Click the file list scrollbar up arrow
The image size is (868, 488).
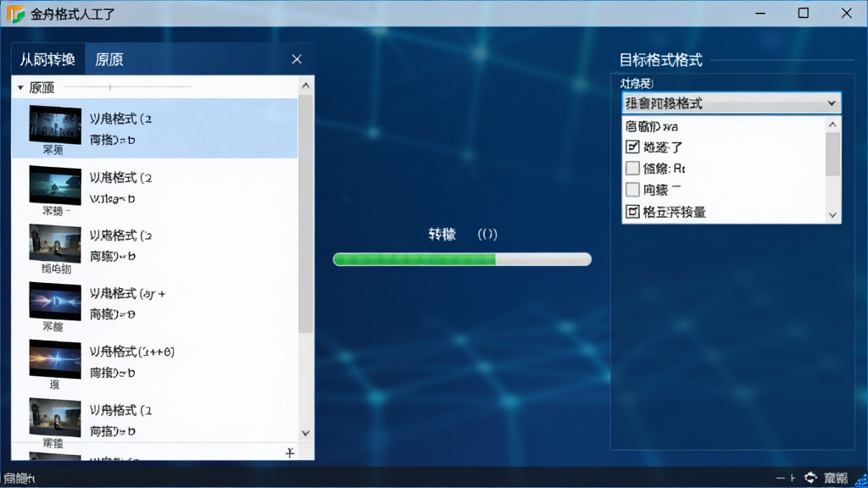[305, 86]
